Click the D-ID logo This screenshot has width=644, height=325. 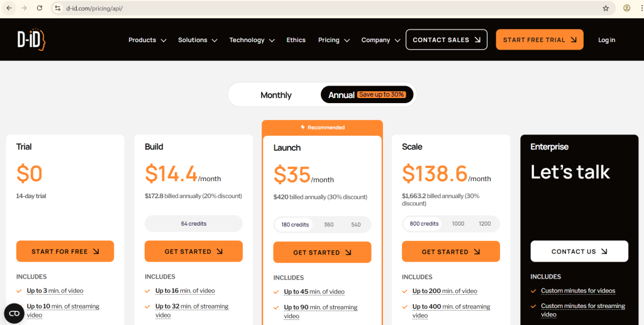pyautogui.click(x=31, y=40)
